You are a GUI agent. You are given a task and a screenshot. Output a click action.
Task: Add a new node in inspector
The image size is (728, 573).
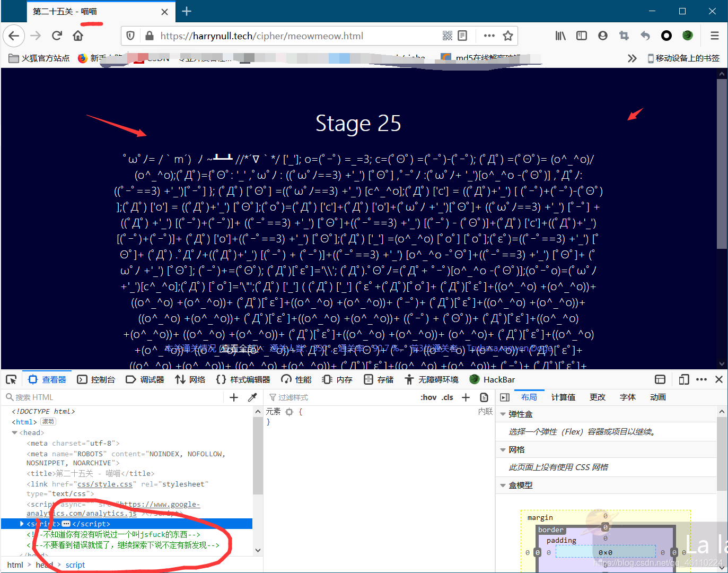tap(234, 397)
